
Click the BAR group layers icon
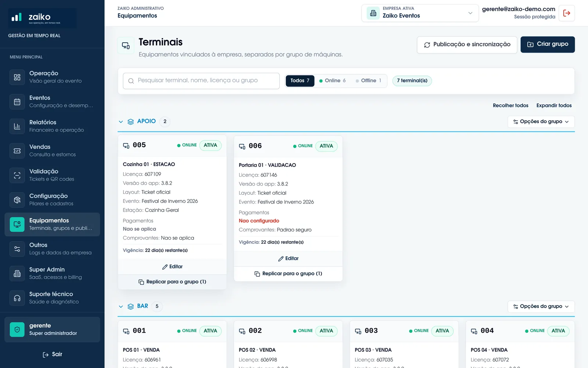click(x=130, y=307)
